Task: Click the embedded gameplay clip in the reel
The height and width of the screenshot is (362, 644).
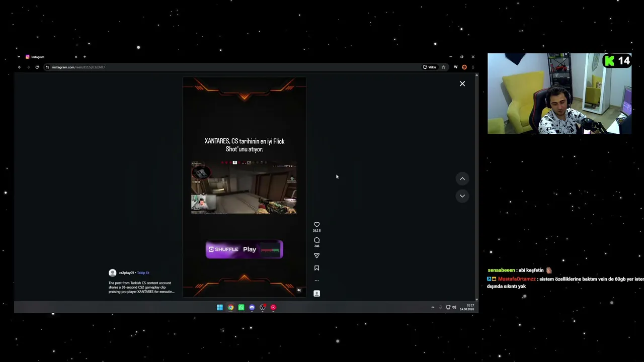Action: (244, 187)
